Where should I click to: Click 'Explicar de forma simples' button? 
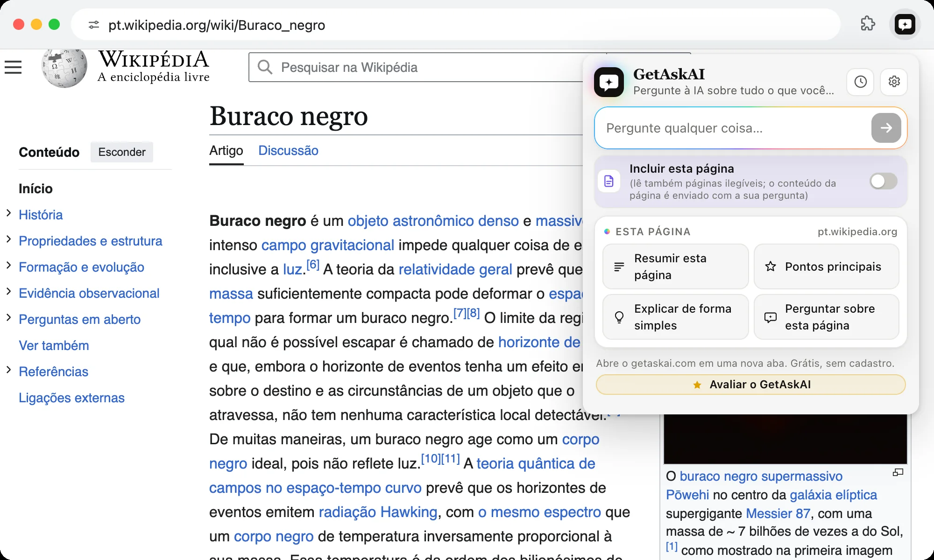click(676, 317)
